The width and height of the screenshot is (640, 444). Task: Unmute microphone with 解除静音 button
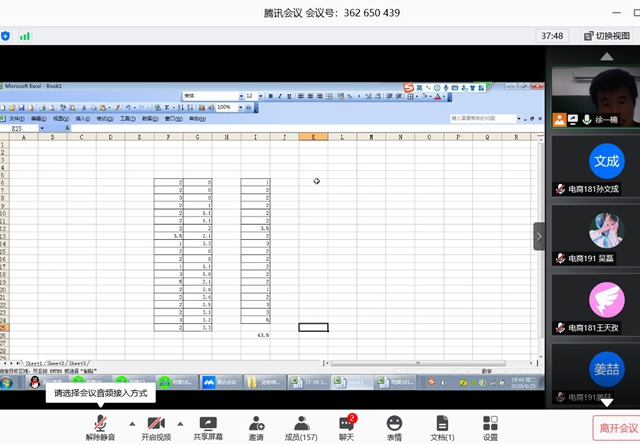(x=100, y=426)
